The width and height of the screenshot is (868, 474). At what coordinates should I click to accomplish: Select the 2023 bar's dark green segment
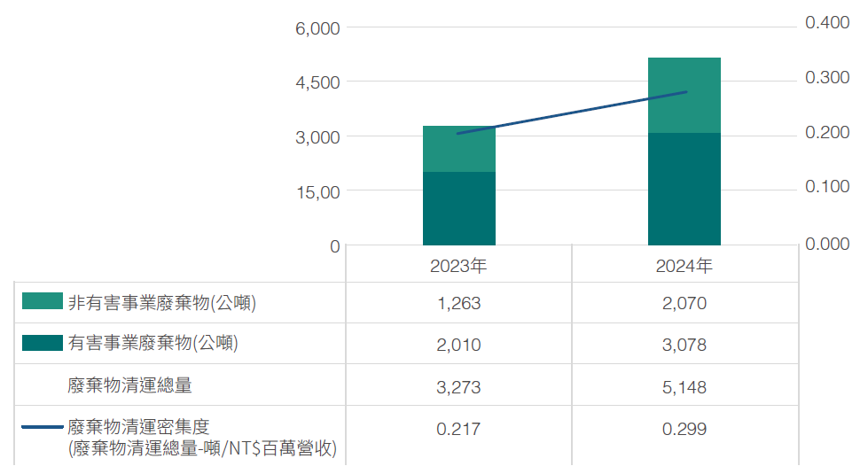pyautogui.click(x=458, y=208)
